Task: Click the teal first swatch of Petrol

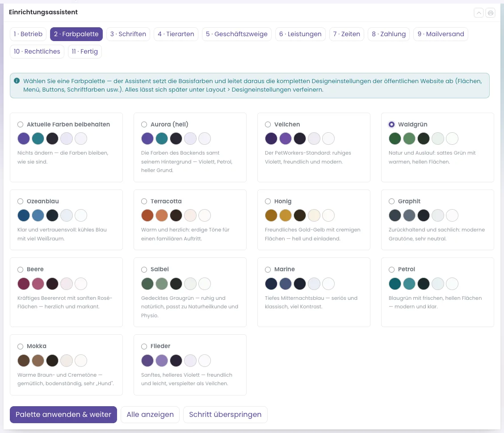Action: (x=395, y=283)
